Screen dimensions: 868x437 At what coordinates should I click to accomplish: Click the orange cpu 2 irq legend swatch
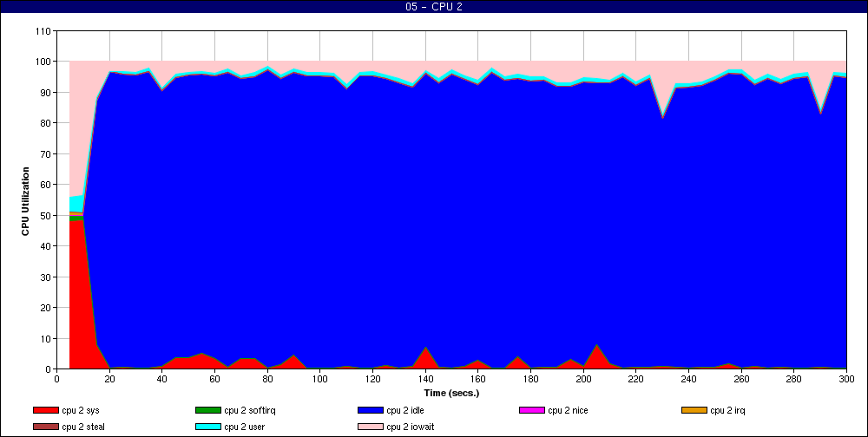click(694, 410)
